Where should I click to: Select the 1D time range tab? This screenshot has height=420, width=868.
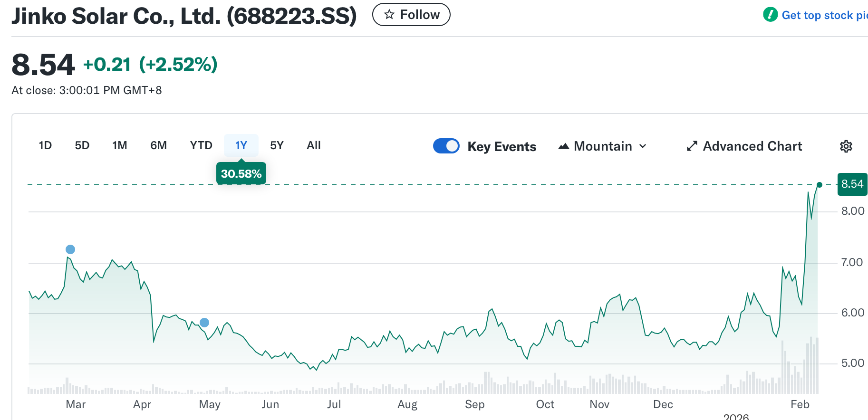(x=45, y=145)
